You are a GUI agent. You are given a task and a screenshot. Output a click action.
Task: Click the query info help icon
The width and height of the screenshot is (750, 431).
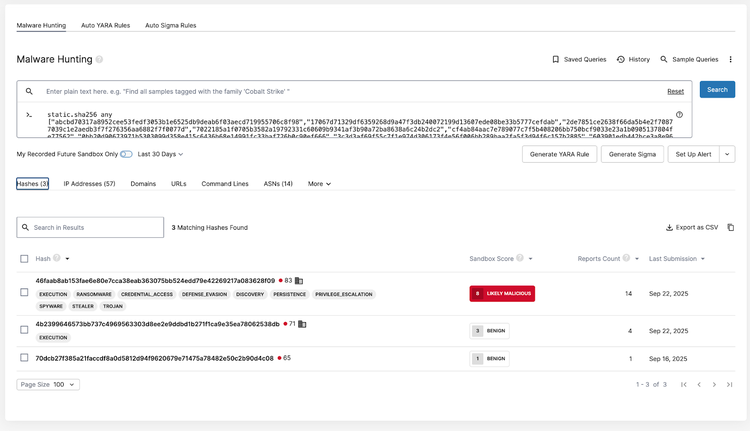pos(680,115)
